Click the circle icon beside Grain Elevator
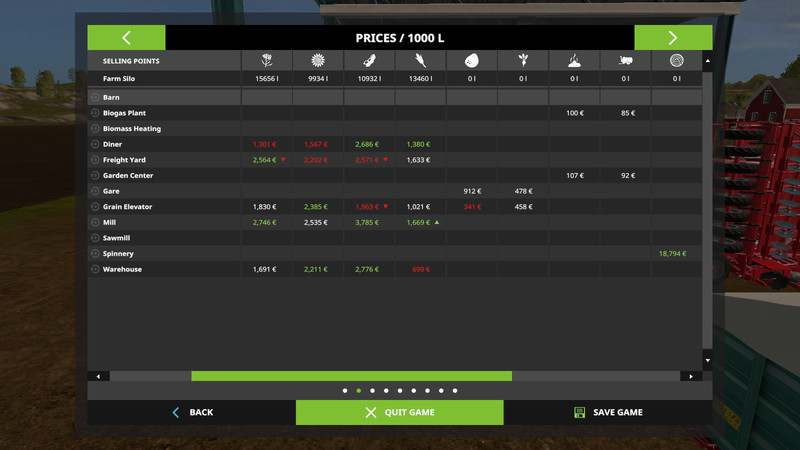Image resolution: width=800 pixels, height=450 pixels. pyautogui.click(x=95, y=207)
